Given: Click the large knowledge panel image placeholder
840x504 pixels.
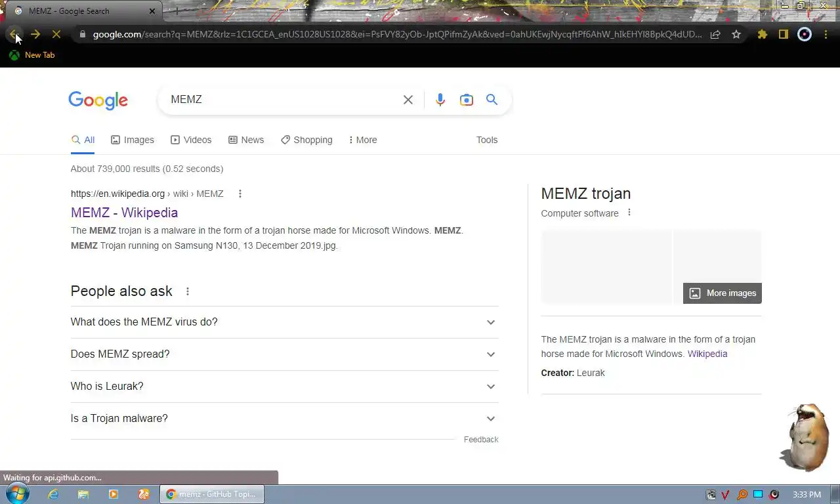Looking at the screenshot, I should click(x=606, y=266).
